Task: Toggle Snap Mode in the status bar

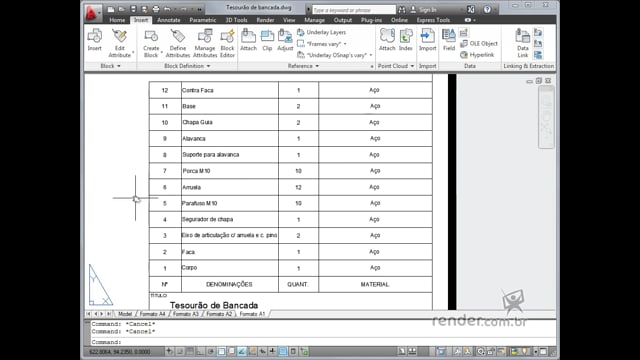Action: (x=180, y=351)
